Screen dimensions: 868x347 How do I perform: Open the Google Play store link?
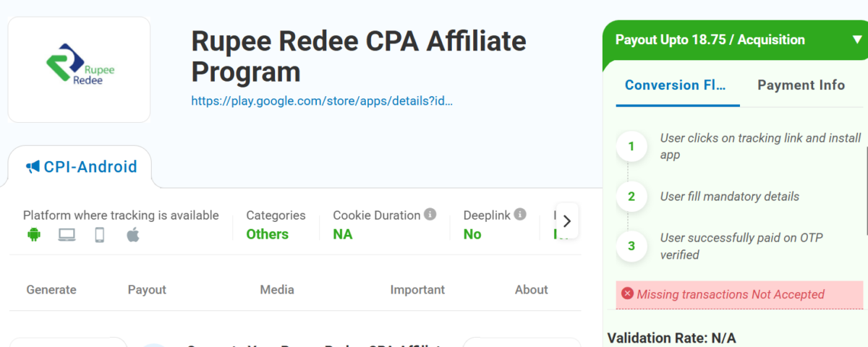click(x=322, y=101)
